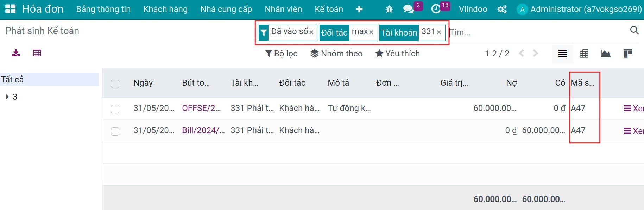Go to previous page arrow
The height and width of the screenshot is (210, 644).
pos(522,53)
